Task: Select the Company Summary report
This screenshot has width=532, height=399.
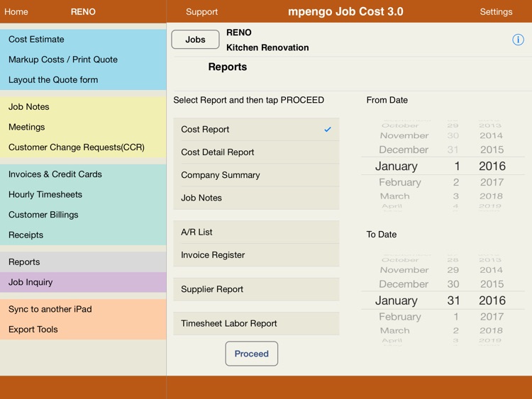Action: (x=256, y=175)
